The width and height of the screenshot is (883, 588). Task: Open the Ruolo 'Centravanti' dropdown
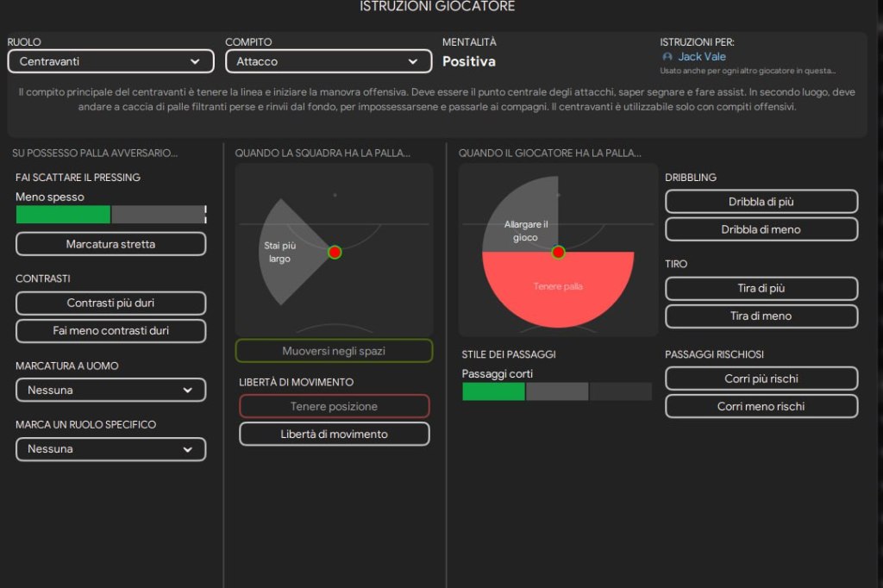point(110,61)
